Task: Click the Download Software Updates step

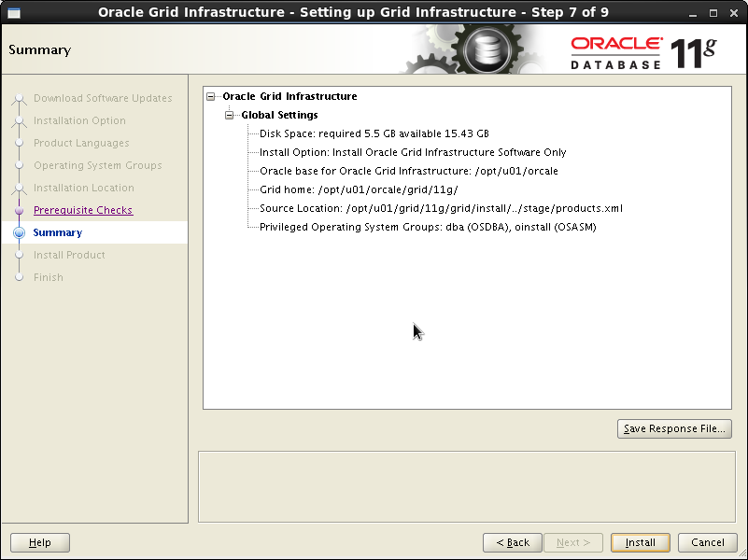Action: click(x=103, y=98)
